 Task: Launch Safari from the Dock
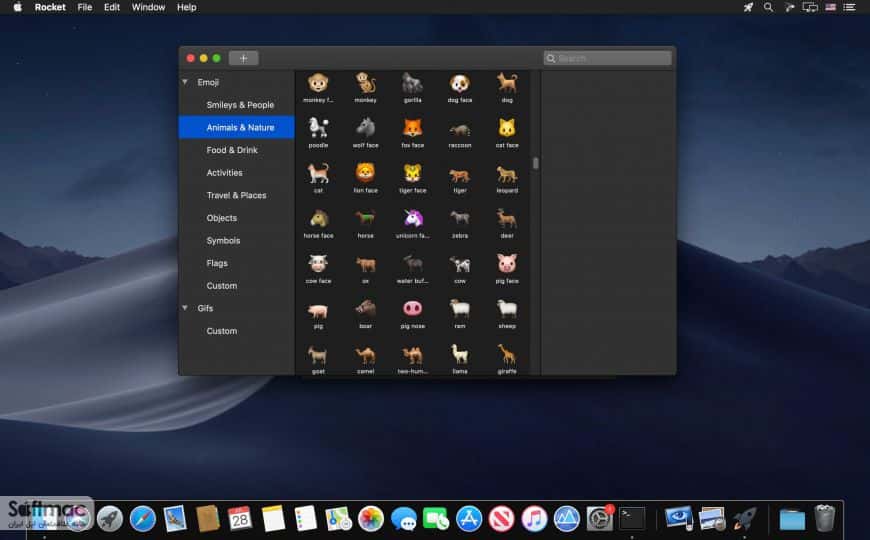pyautogui.click(x=143, y=519)
